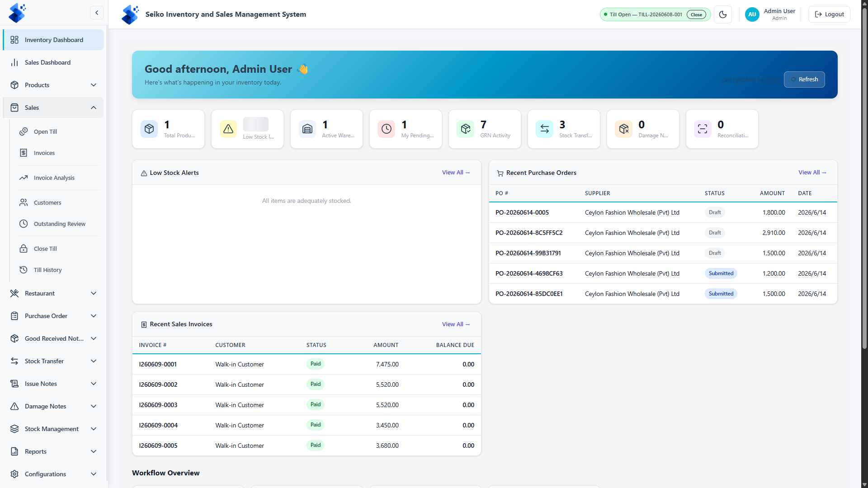Collapse the sidebar with the chevron button

tap(97, 13)
